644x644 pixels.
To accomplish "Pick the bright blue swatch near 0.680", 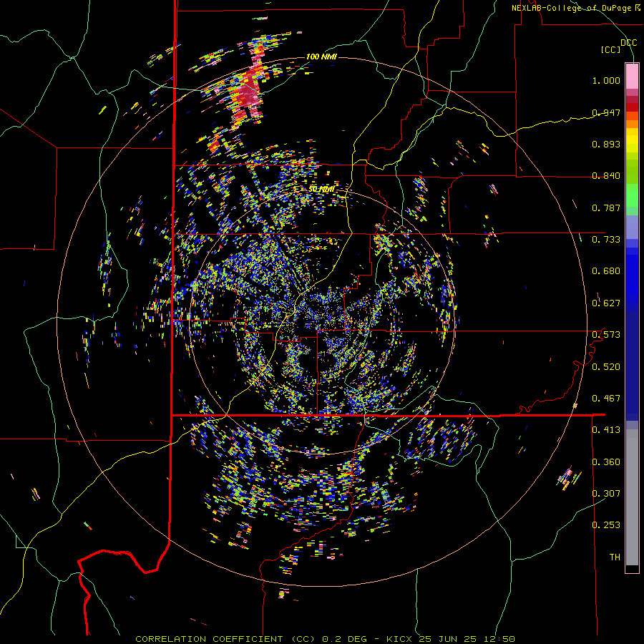I will pos(632,275).
